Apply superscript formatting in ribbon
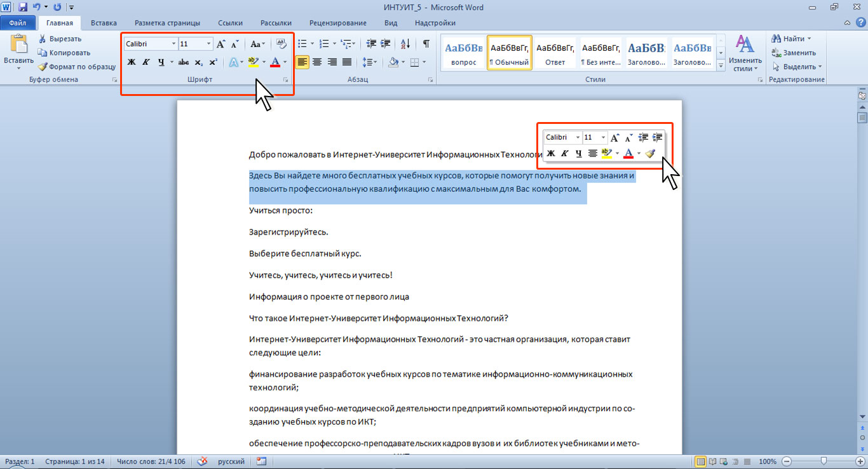Image resolution: width=868 pixels, height=469 pixels. [x=213, y=62]
